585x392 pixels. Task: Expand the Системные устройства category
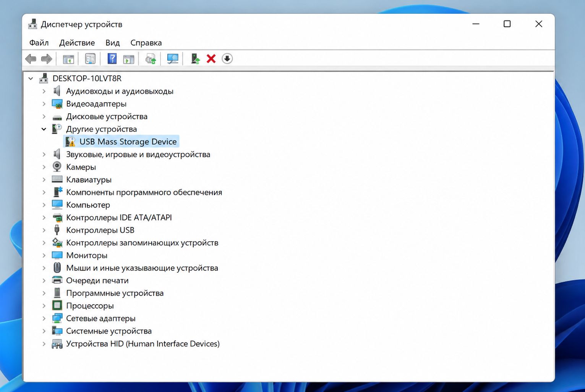tap(44, 331)
